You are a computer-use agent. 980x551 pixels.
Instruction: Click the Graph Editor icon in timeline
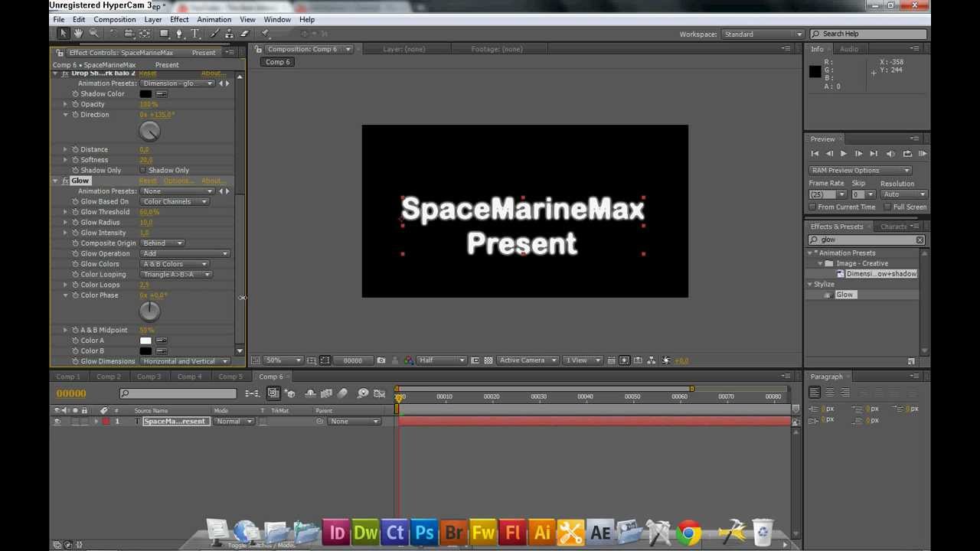pos(380,393)
